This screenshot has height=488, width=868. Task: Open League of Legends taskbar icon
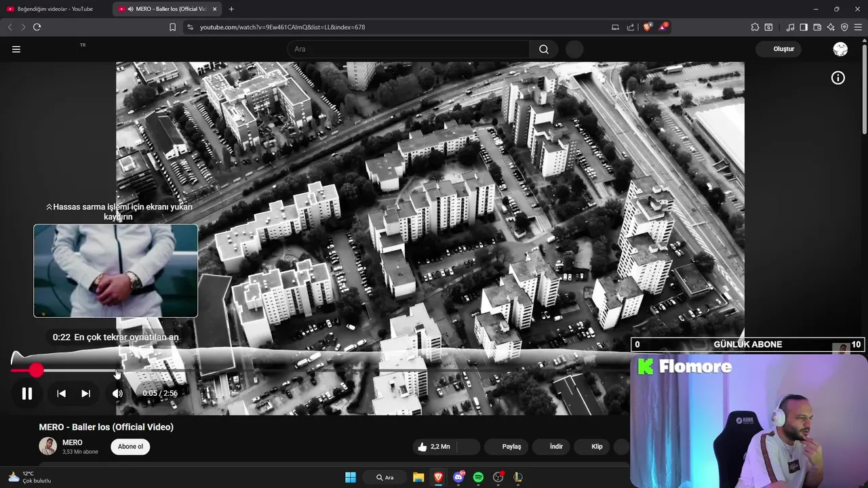click(x=518, y=477)
